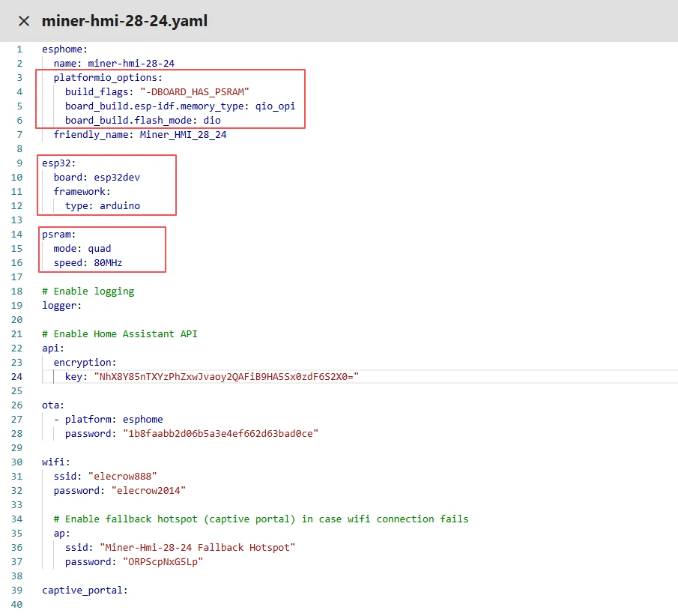Click the 80MHz speed value
The width and height of the screenshot is (678, 616).
(x=104, y=263)
